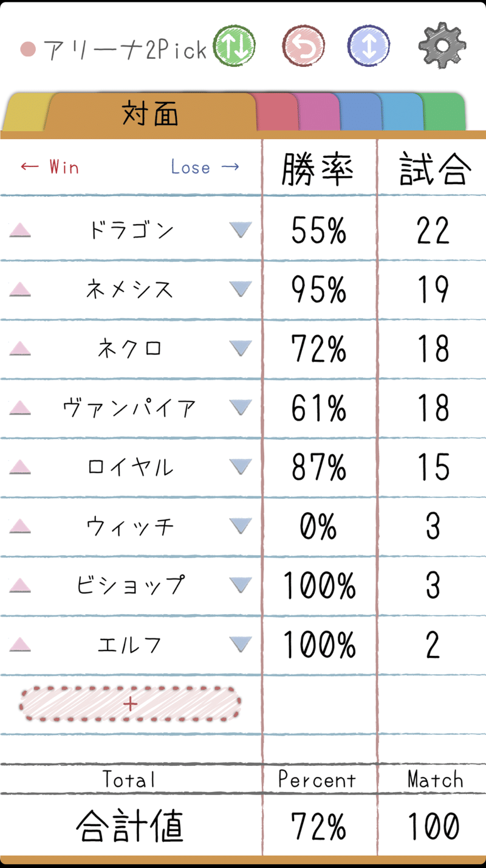486x868 pixels.
Task: Click the blue vertical arrows icon
Action: (x=368, y=46)
